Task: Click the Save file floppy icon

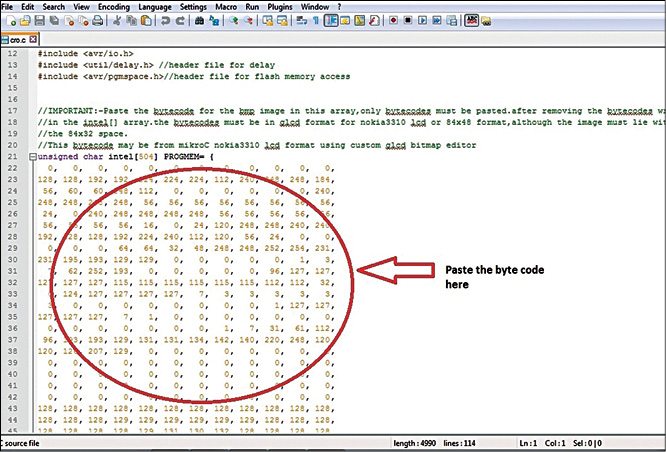Action: (x=38, y=20)
